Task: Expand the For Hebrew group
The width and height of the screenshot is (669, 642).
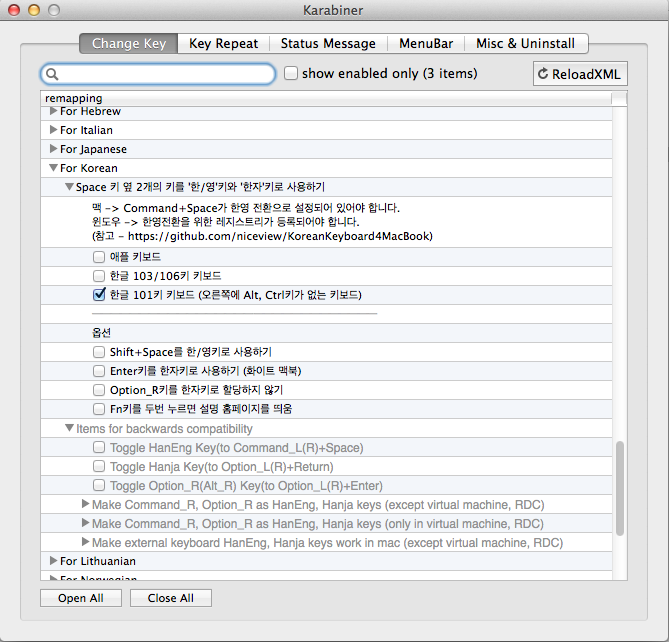Action: [53, 111]
